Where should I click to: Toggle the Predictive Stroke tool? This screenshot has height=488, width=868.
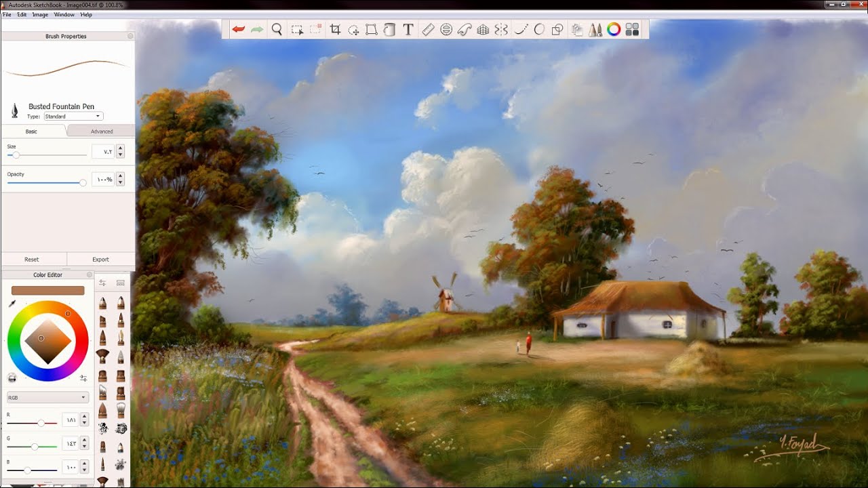click(x=540, y=29)
